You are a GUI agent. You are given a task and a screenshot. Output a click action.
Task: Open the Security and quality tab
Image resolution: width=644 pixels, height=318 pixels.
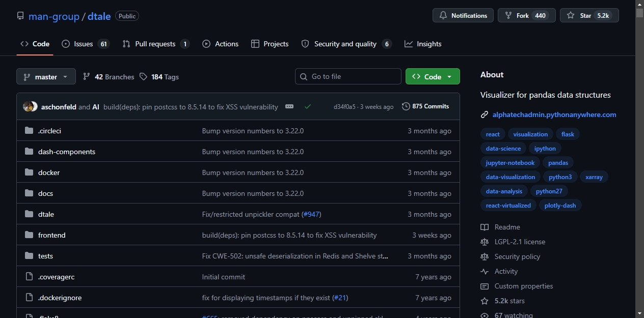pyautogui.click(x=346, y=44)
